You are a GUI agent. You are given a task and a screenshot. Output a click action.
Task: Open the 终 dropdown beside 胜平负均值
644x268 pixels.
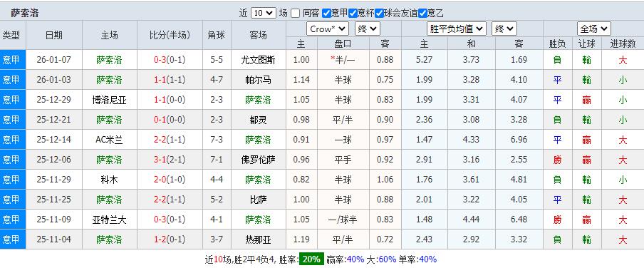(x=504, y=29)
